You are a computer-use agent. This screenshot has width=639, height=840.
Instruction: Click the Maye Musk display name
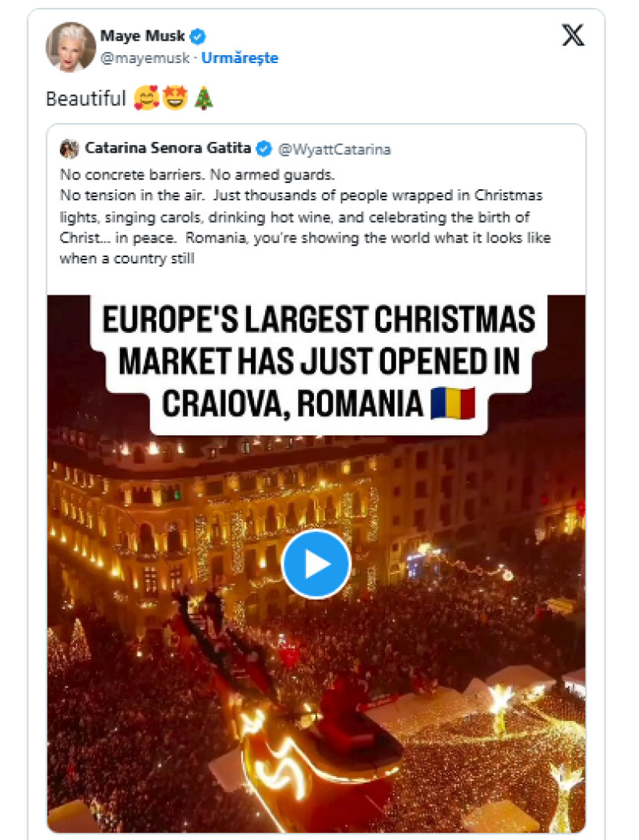(142, 36)
